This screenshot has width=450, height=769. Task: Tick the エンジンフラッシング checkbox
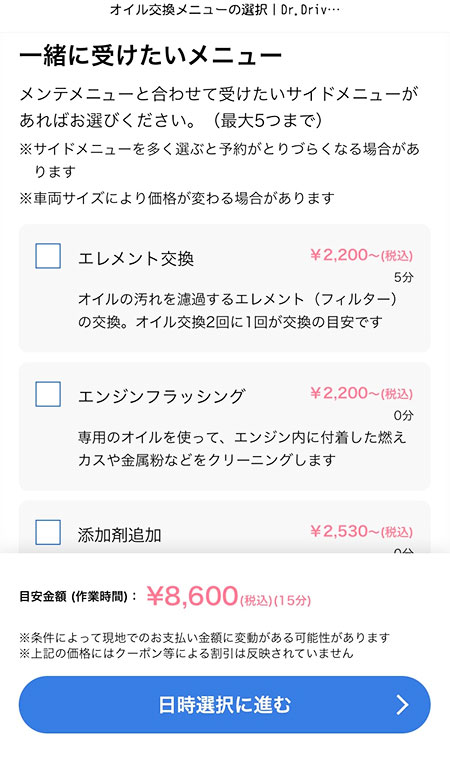pyautogui.click(x=48, y=394)
